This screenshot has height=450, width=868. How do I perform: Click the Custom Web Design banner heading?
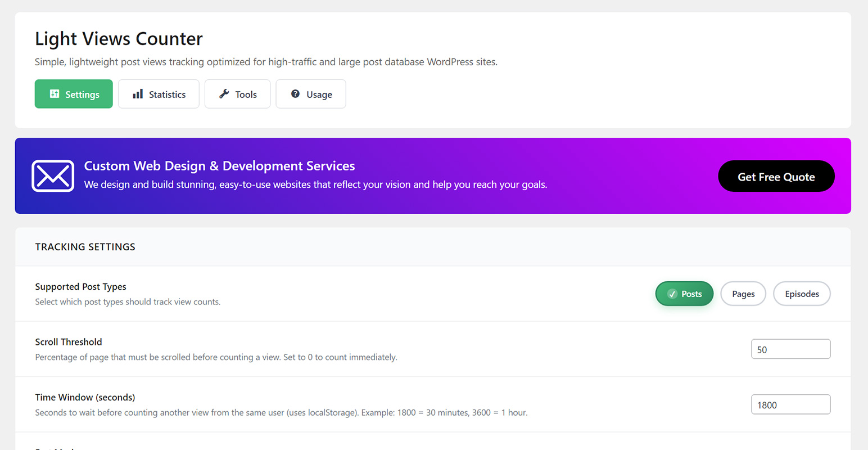point(219,166)
